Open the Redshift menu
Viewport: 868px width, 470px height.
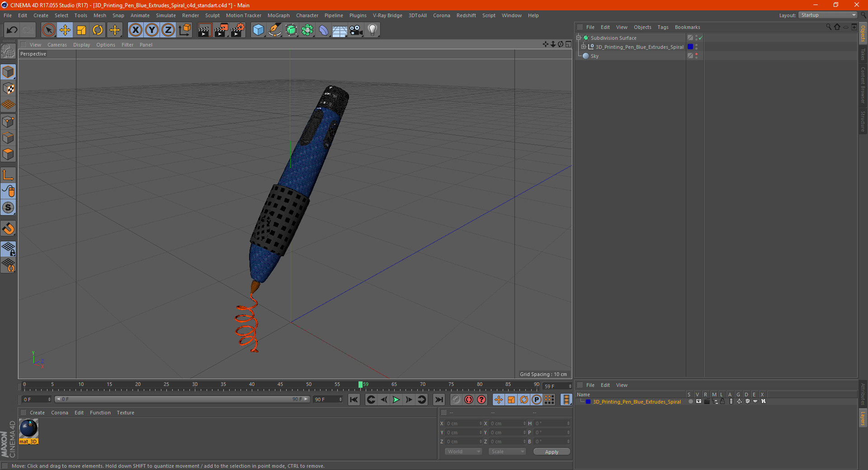(x=466, y=15)
